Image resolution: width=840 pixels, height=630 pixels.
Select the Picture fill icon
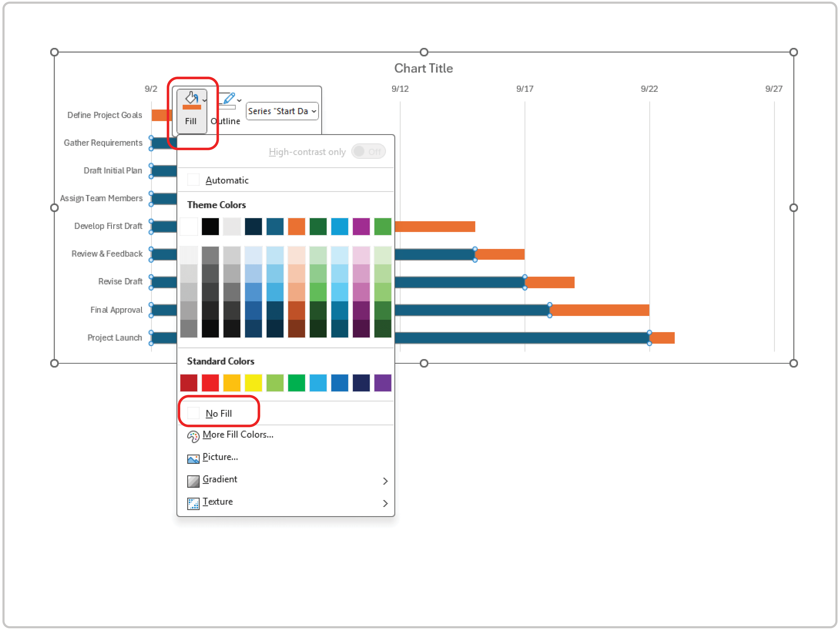[193, 458]
